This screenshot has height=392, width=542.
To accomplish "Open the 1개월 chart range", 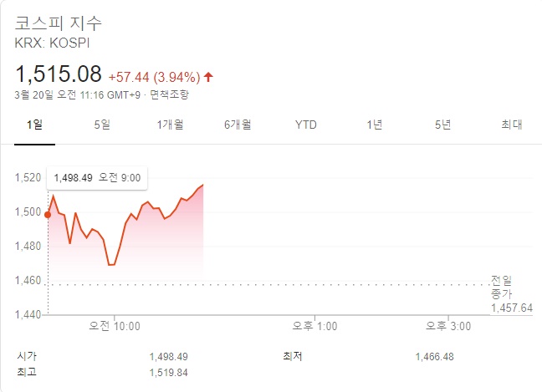I will pyautogui.click(x=170, y=125).
